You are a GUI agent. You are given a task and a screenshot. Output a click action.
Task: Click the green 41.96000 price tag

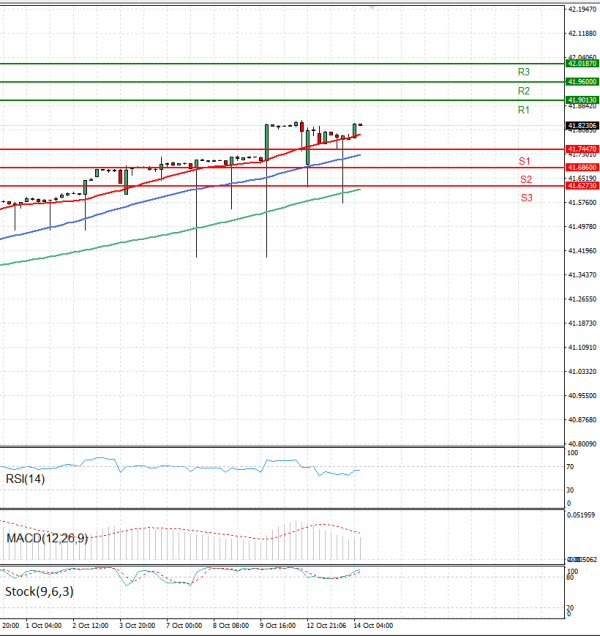(x=581, y=81)
